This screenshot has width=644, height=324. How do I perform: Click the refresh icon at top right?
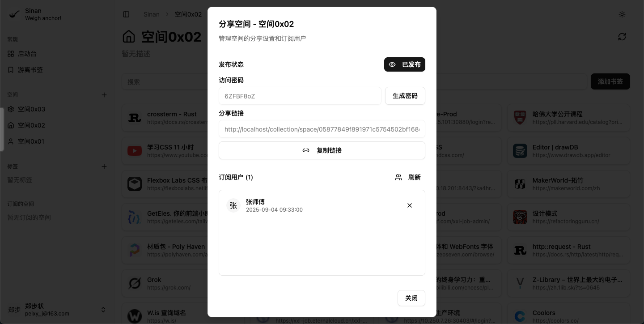coord(622,37)
